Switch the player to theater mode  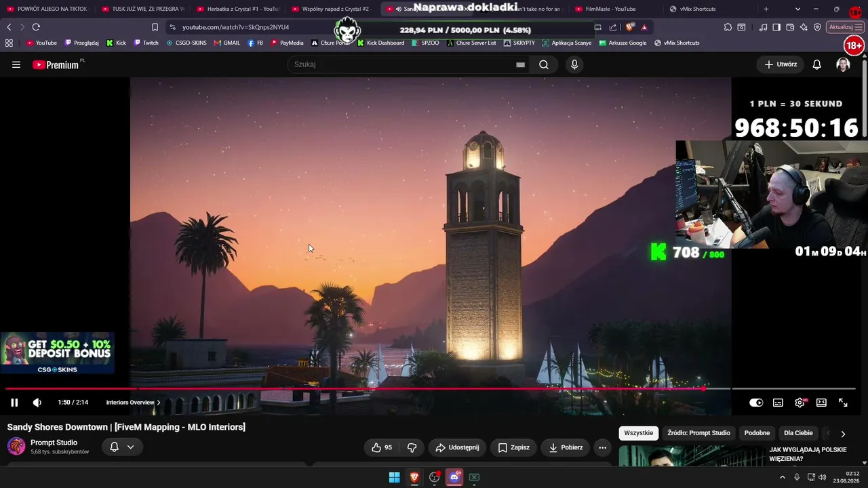(821, 403)
